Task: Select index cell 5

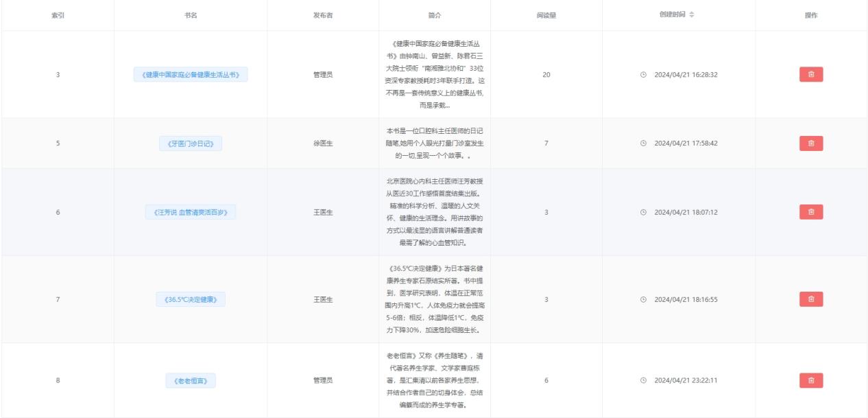Action: click(x=58, y=143)
